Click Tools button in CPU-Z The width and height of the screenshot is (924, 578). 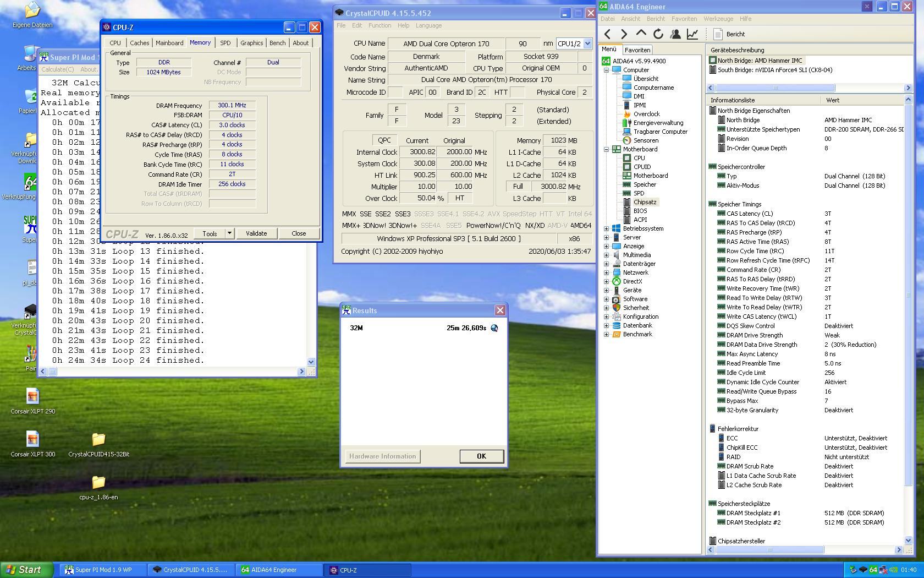pos(210,233)
